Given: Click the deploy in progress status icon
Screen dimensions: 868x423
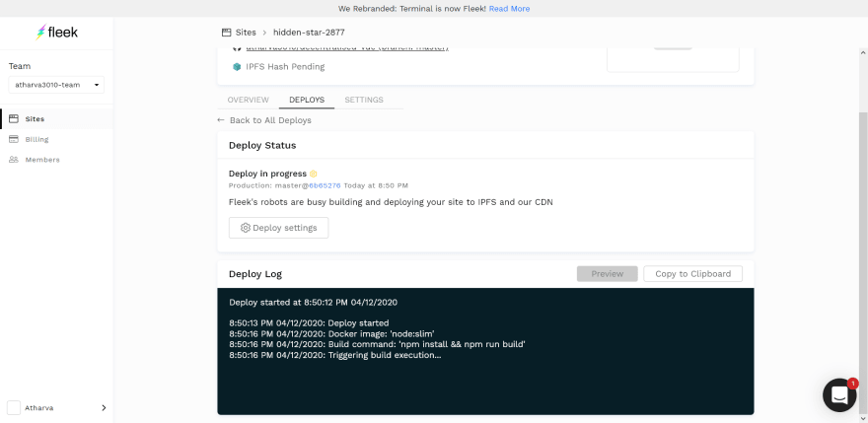Looking at the screenshot, I should (x=314, y=174).
